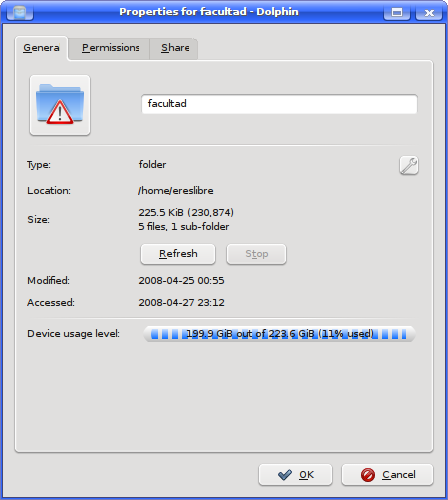The width and height of the screenshot is (448, 500).
Task: Focus the folder name field containing facultad
Action: 279,104
